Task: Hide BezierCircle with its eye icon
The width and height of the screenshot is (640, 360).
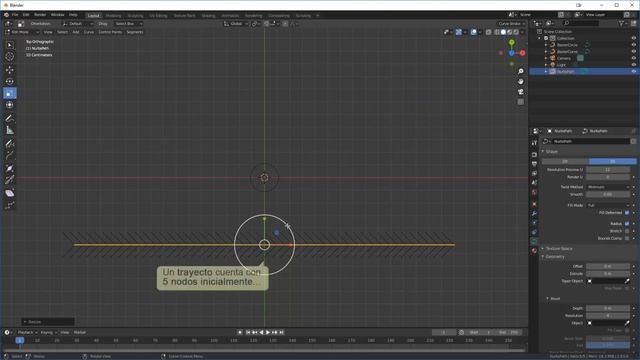Action: point(634,45)
